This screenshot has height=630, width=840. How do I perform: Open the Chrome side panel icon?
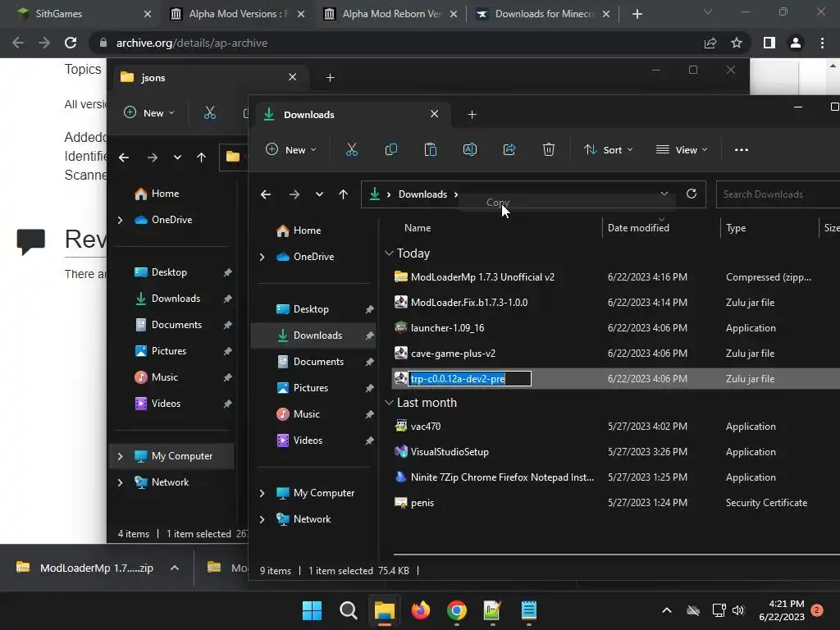tap(769, 43)
